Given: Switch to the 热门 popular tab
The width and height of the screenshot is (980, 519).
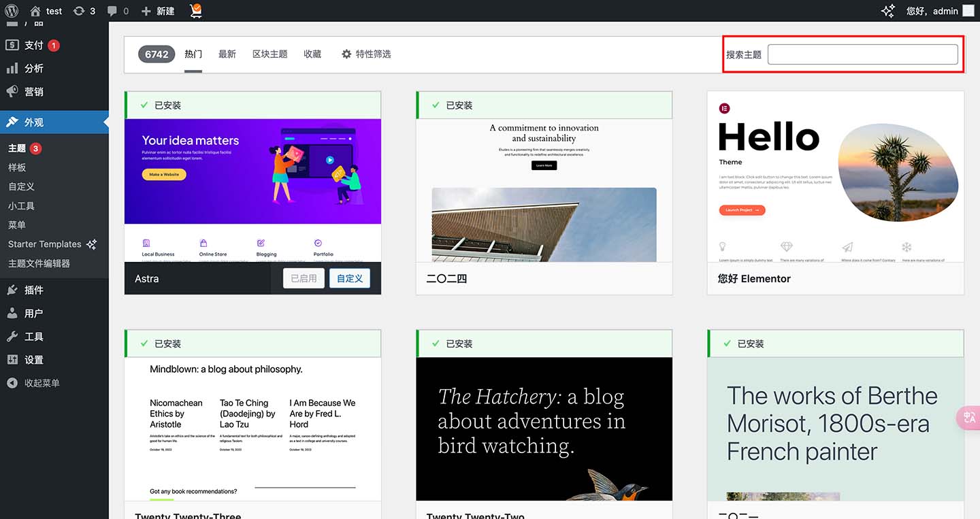Looking at the screenshot, I should click(x=193, y=54).
